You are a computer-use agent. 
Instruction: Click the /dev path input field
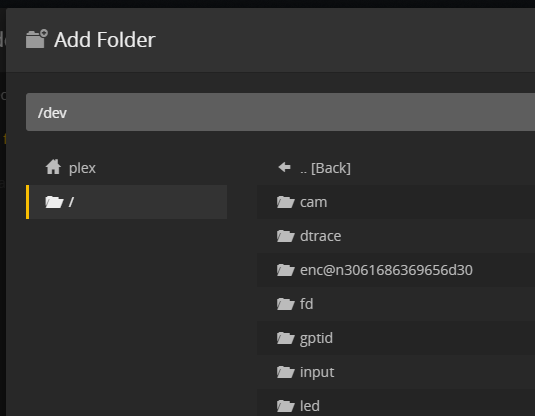(280, 112)
